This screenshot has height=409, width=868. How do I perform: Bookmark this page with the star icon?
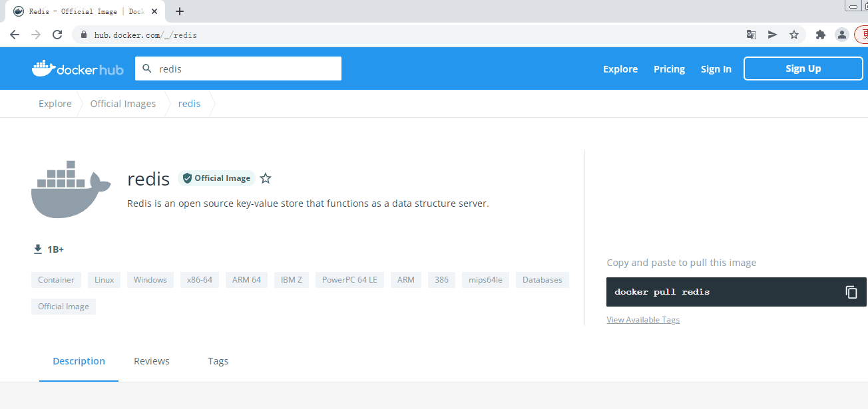[x=794, y=35]
